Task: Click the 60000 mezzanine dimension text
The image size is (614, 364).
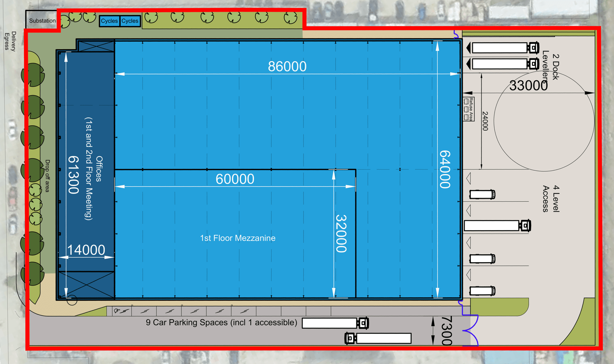Action: 235,179
